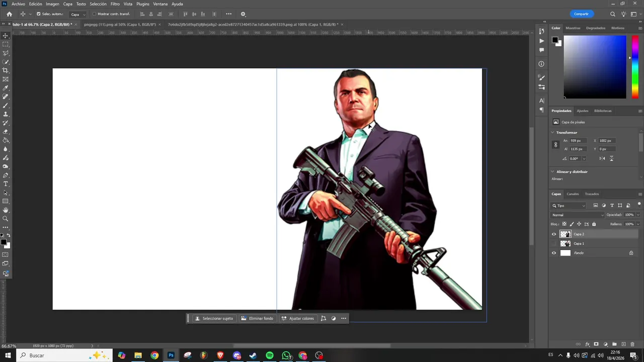The height and width of the screenshot is (362, 644).
Task: Switch to the Bibliotecas tab
Action: point(603,111)
